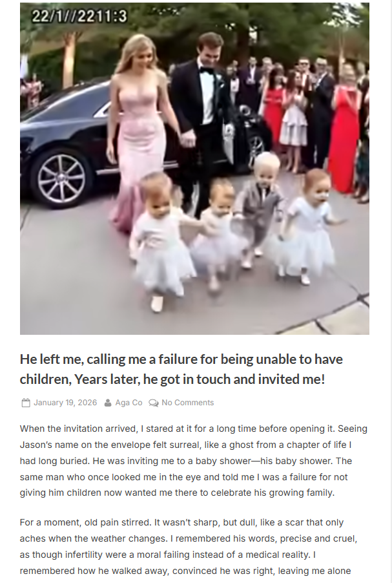
Task: Click the black car's front wheel in the photo
Action: tap(61, 178)
